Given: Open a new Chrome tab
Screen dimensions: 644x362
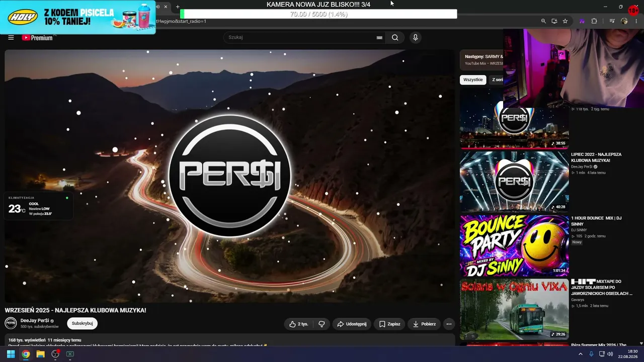Looking at the screenshot, I should [178, 7].
